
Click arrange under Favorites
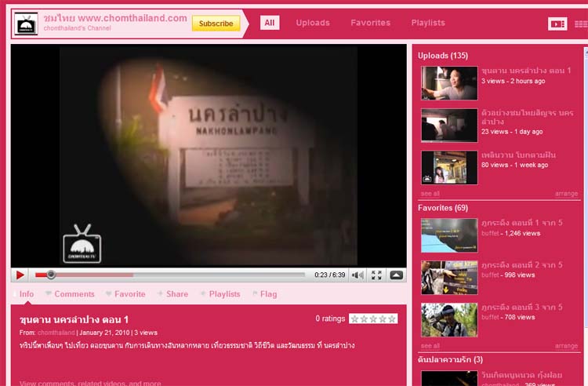[566, 345]
